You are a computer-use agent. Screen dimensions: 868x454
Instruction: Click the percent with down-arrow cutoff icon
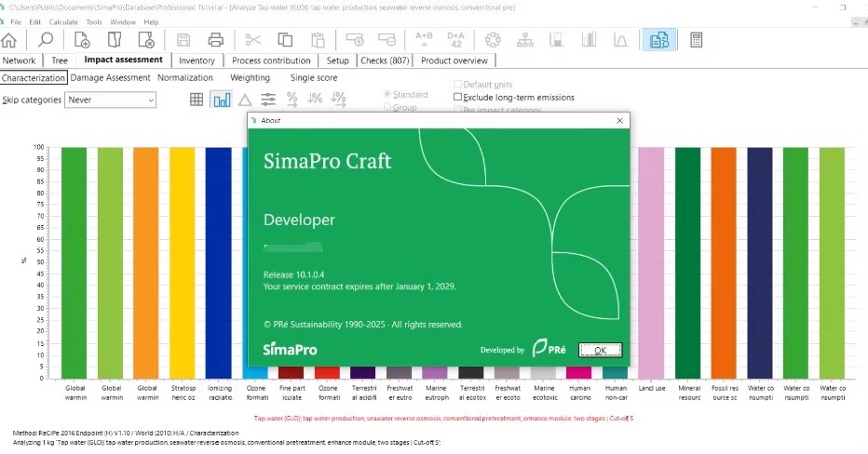(x=338, y=100)
